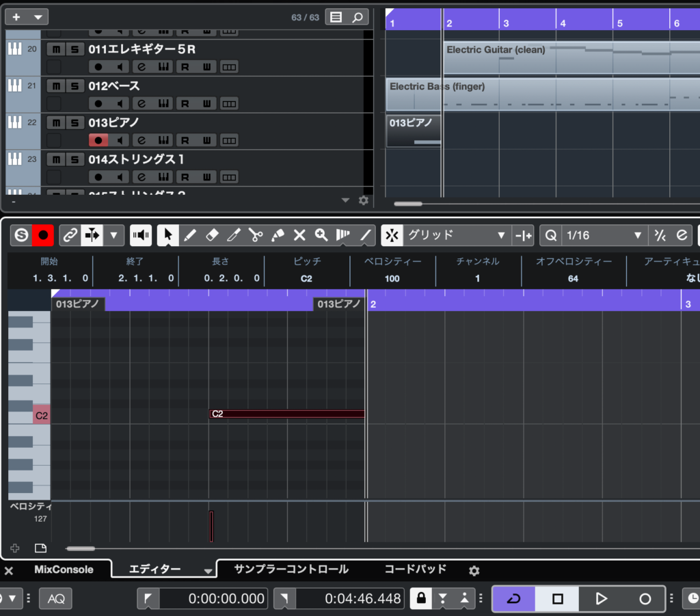Image resolution: width=700 pixels, height=616 pixels.
Task: Select the C2 note in the piano roll
Action: pyautogui.click(x=287, y=414)
